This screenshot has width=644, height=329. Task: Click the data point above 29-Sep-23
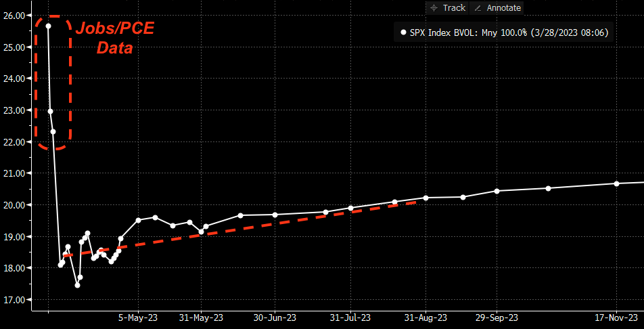pos(497,191)
